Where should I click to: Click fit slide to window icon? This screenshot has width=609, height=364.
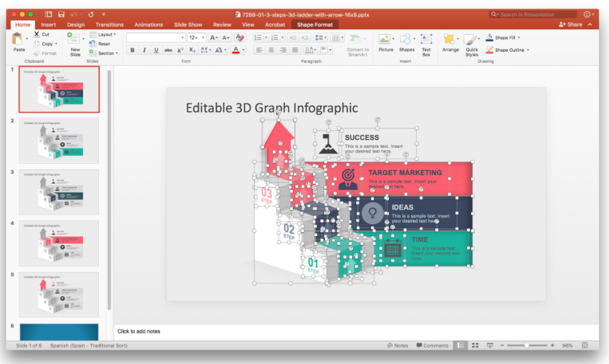(585, 345)
